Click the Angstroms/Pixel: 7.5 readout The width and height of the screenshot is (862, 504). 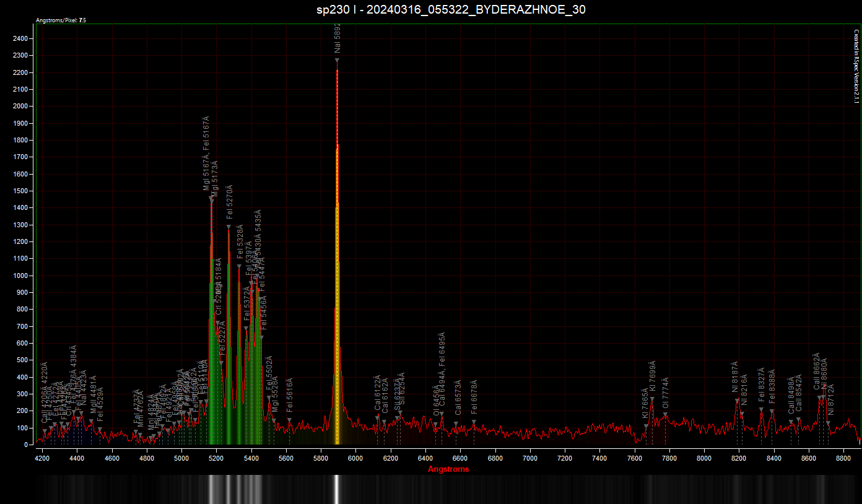(61, 20)
